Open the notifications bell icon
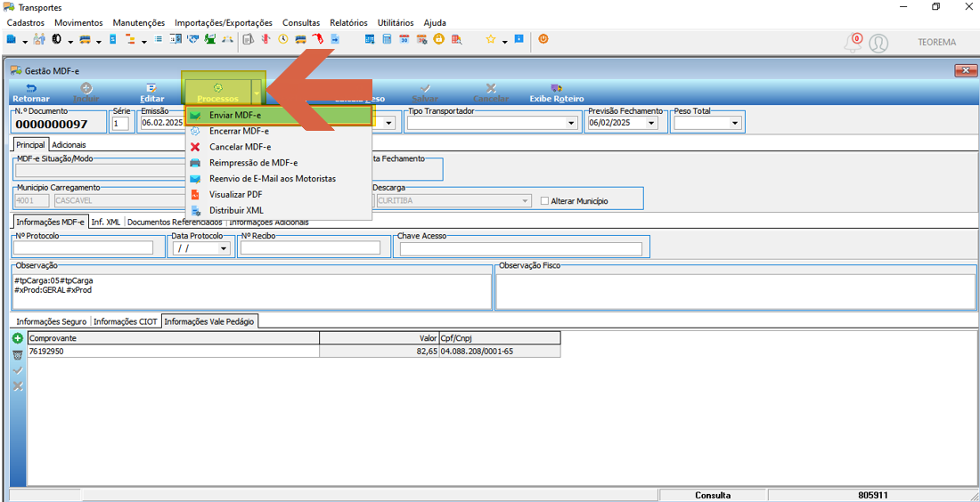This screenshot has height=502, width=980. [852, 43]
